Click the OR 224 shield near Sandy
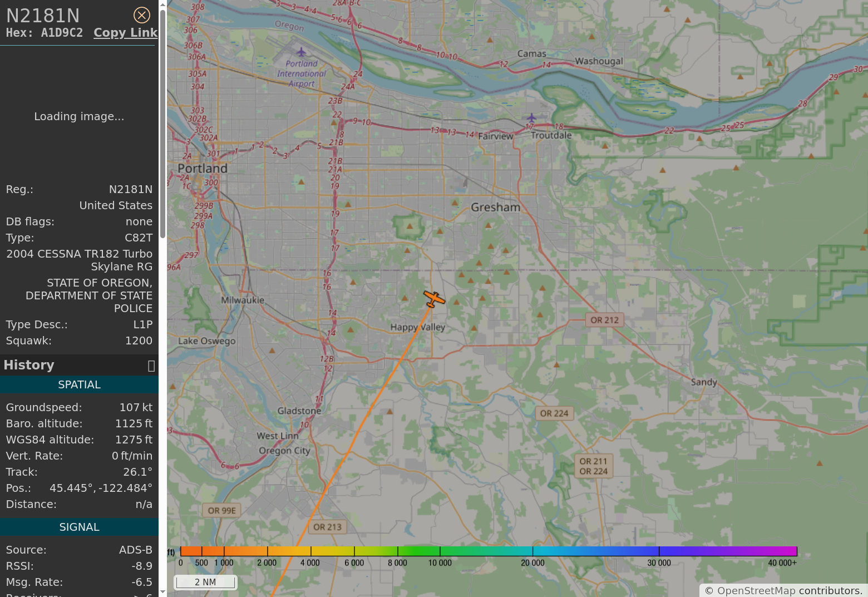Image resolution: width=868 pixels, height=597 pixels. tap(554, 413)
